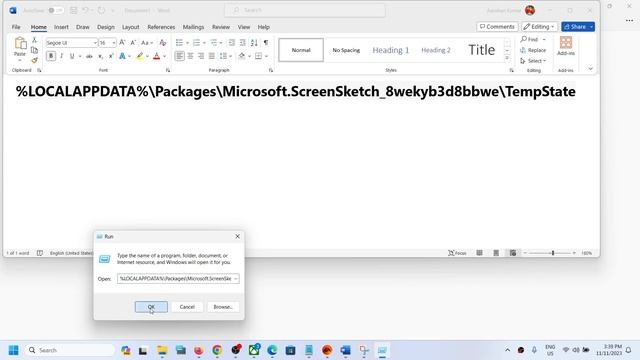Toggle Bold formatting
This screenshot has height=360, width=640.
tap(51, 56)
